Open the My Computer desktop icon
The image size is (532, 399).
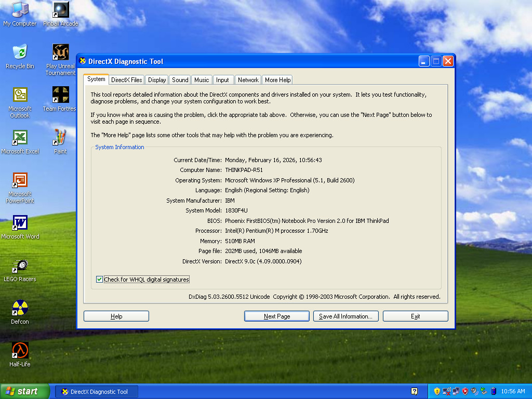[20, 14]
